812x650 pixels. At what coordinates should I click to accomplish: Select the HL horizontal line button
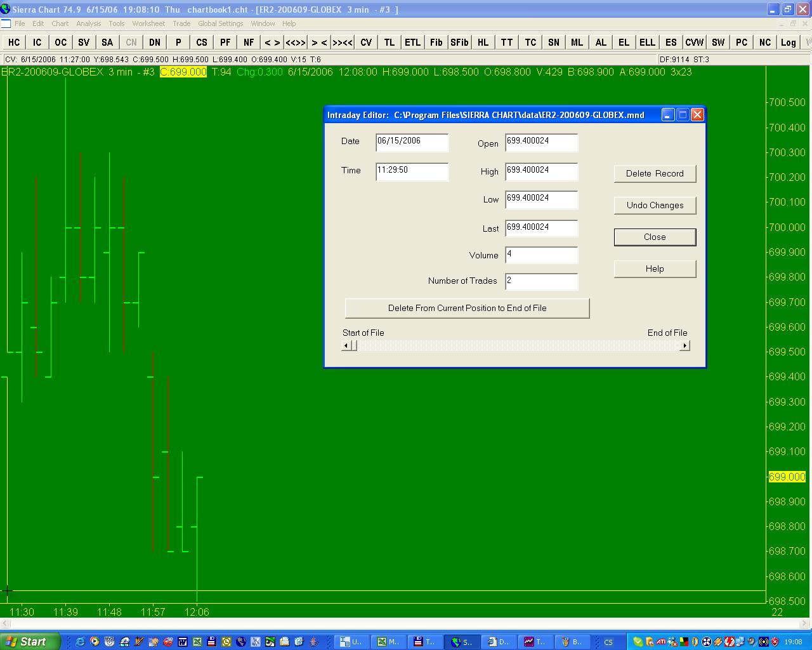(483, 43)
